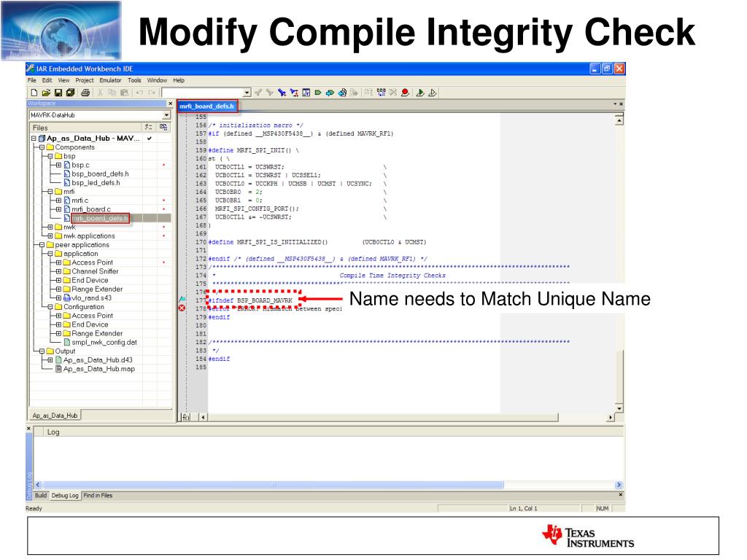
Task: Click the editor scroll down arrow
Action: click(619, 408)
